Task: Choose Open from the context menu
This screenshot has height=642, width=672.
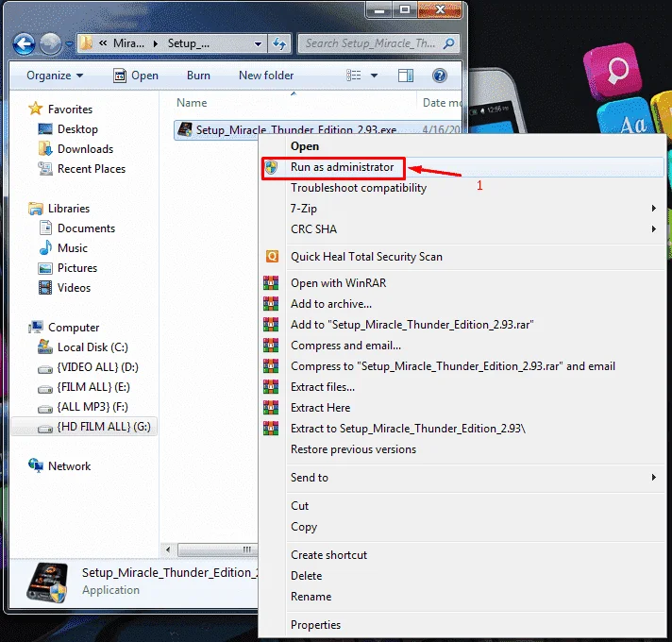Action: [x=462, y=146]
